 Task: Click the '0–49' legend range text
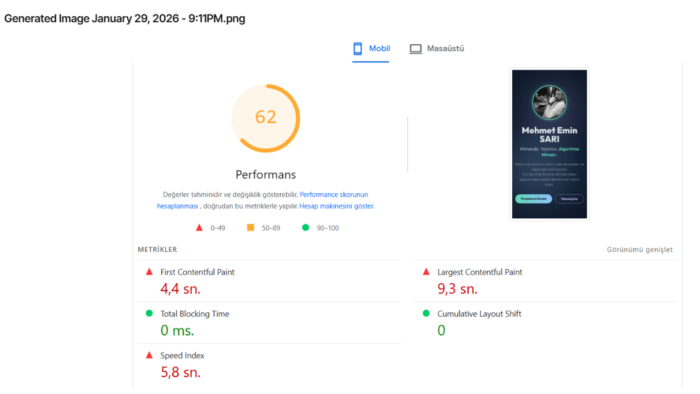tap(218, 228)
